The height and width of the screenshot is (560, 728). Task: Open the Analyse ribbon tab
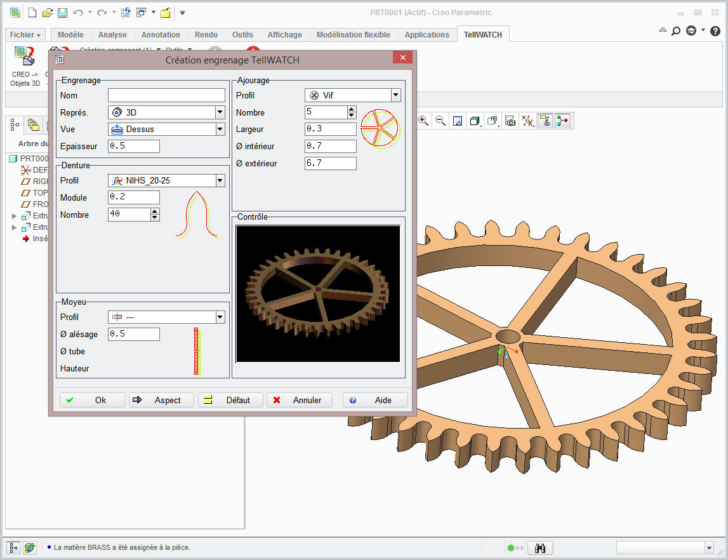tap(112, 35)
